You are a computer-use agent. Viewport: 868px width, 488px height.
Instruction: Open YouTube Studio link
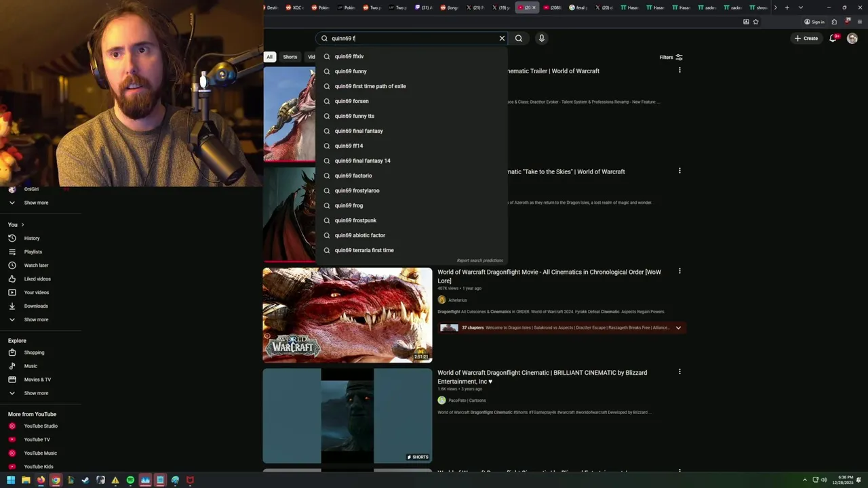[x=41, y=426]
